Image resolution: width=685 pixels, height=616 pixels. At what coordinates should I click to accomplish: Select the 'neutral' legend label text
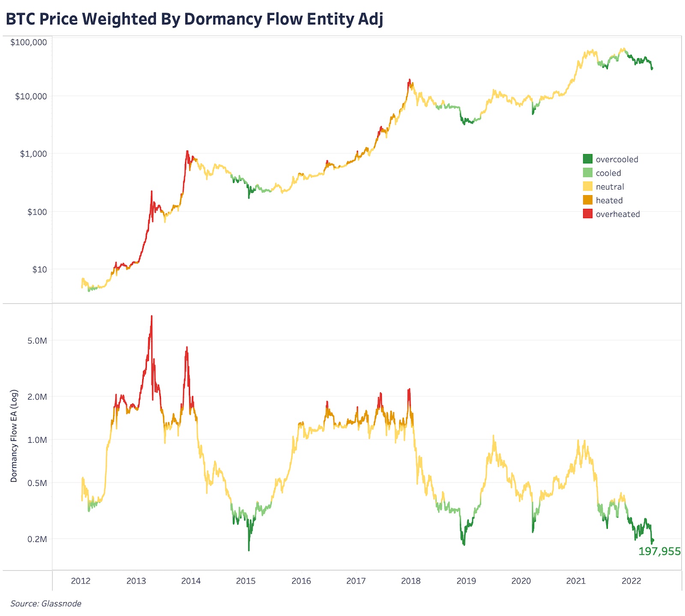point(610,187)
